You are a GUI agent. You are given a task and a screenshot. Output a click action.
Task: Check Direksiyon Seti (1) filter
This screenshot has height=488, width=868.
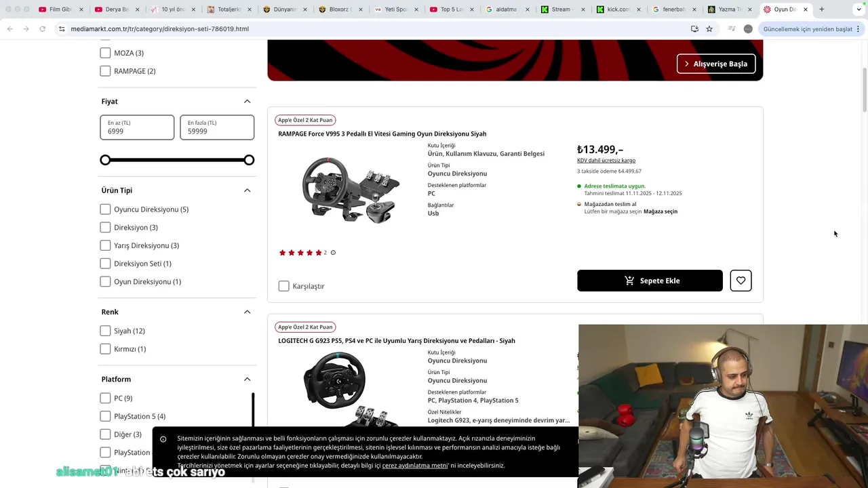[x=105, y=264]
